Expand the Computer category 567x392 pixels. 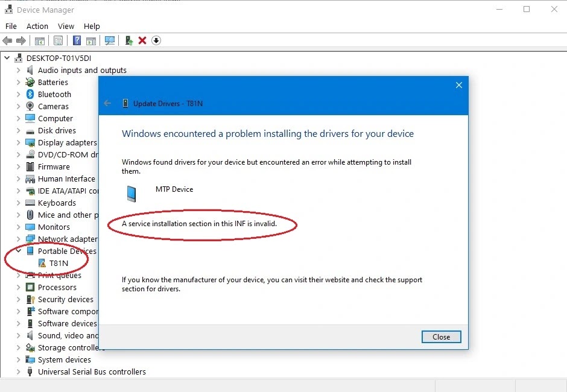coord(18,118)
